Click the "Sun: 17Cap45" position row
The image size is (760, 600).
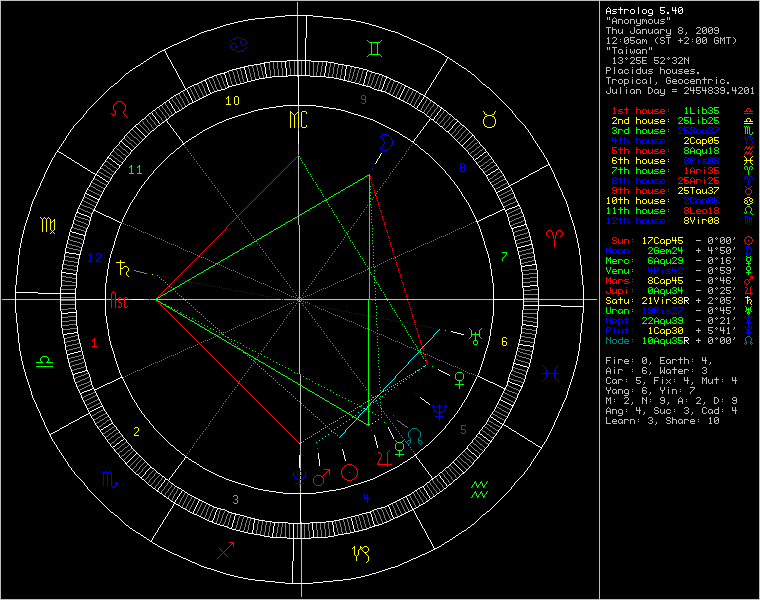pyautogui.click(x=674, y=240)
